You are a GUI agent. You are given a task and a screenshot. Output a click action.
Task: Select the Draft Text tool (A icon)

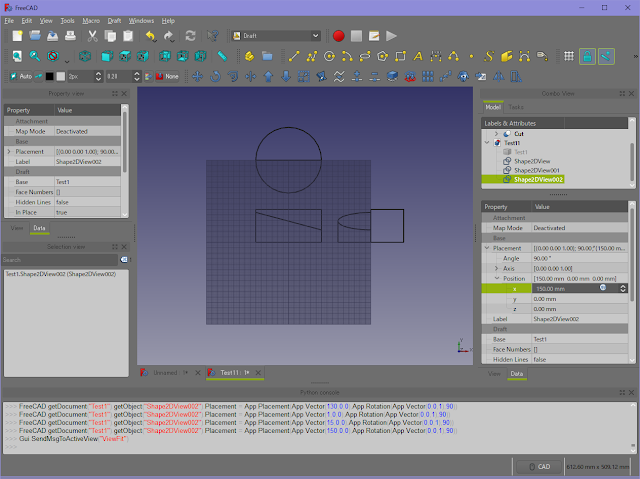pos(419,56)
